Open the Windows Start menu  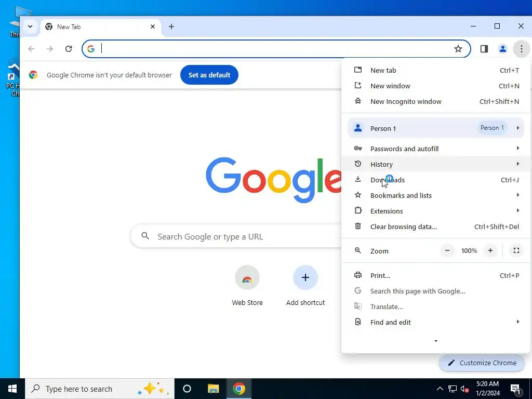12,389
